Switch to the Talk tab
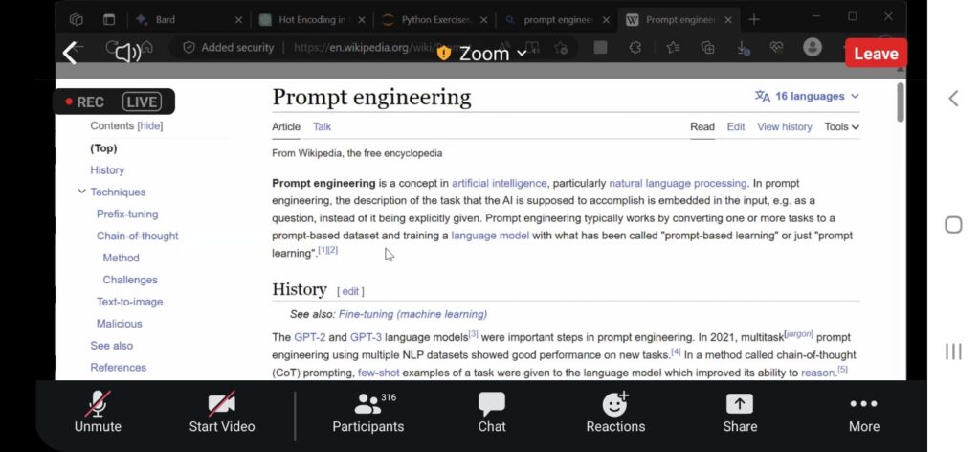The image size is (980, 452). tap(322, 126)
